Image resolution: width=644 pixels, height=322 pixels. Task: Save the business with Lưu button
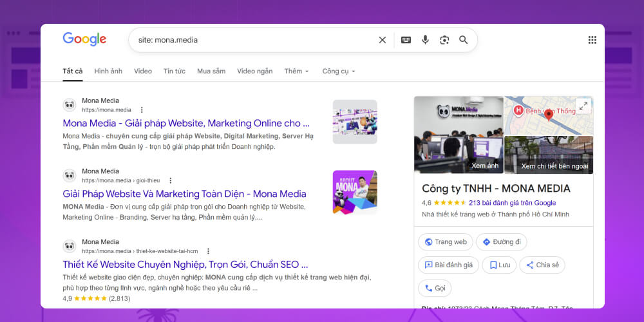click(x=499, y=265)
